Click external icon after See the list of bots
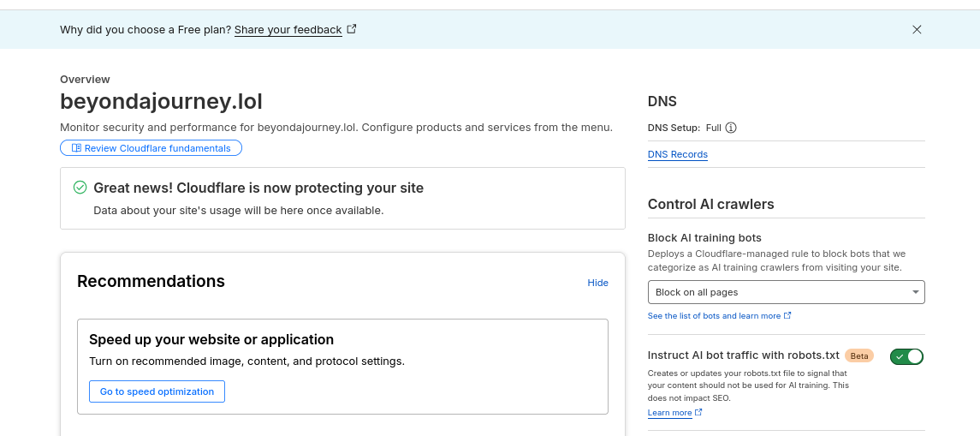Screen dimensions: 980x436 pyautogui.click(x=787, y=315)
